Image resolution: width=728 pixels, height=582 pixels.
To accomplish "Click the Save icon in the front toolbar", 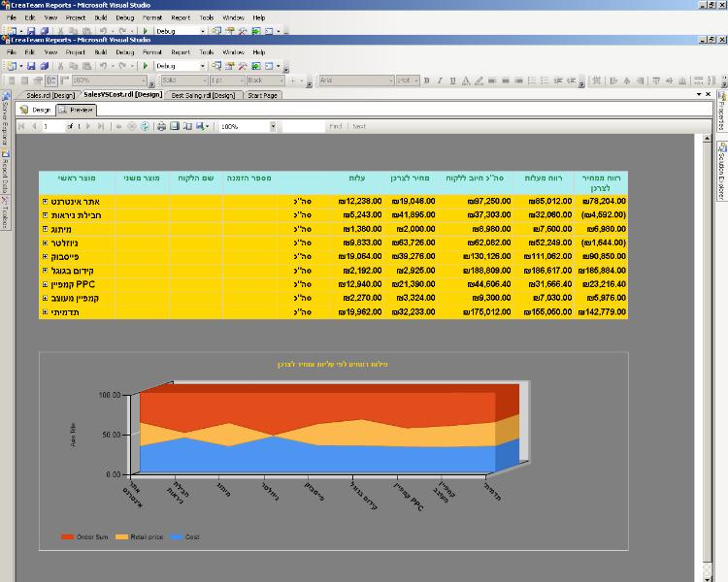I will pos(31,66).
